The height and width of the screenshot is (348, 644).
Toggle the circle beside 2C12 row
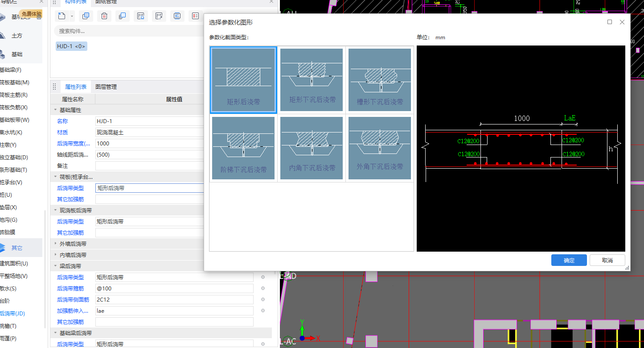coord(263,299)
